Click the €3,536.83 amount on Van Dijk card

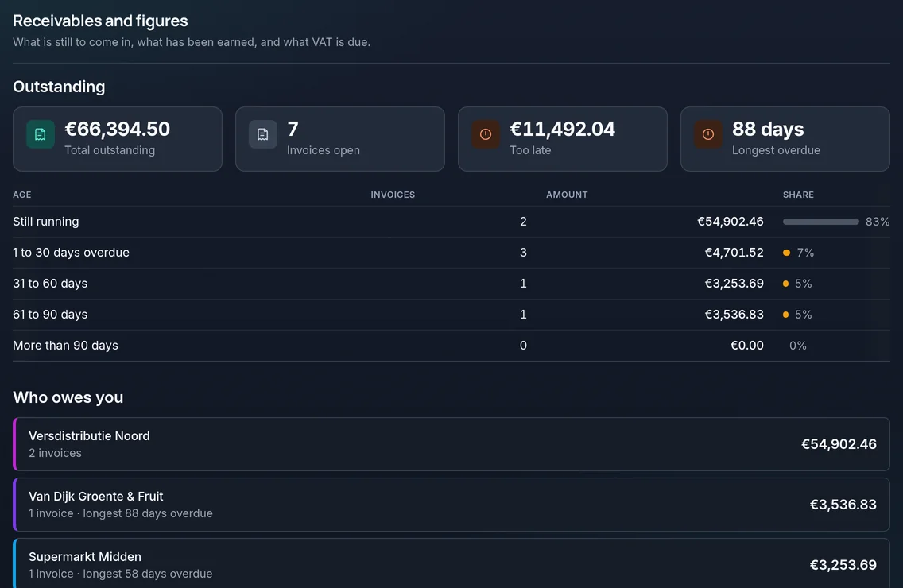click(x=843, y=505)
